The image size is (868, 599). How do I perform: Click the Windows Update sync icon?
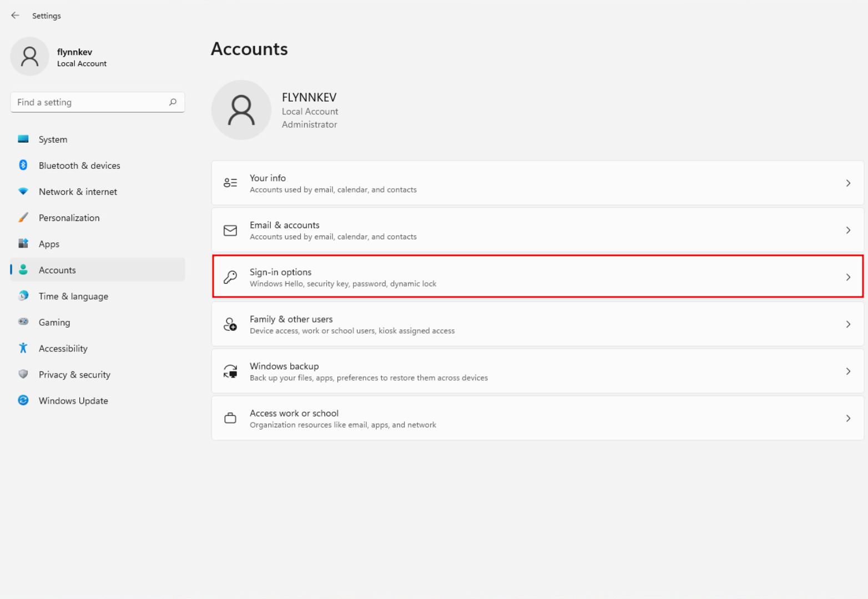pos(23,400)
